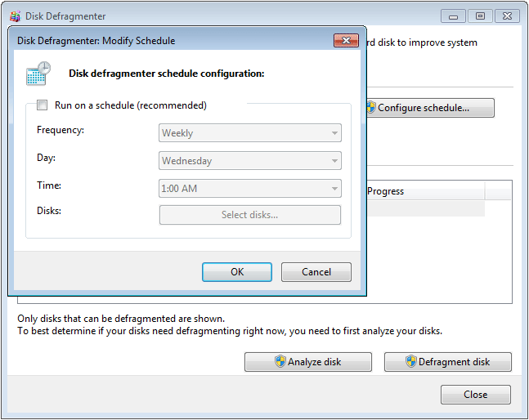Viewport: 529px width, 420px height.
Task: Click the shield icon on Analyze disk
Action: [x=280, y=361]
